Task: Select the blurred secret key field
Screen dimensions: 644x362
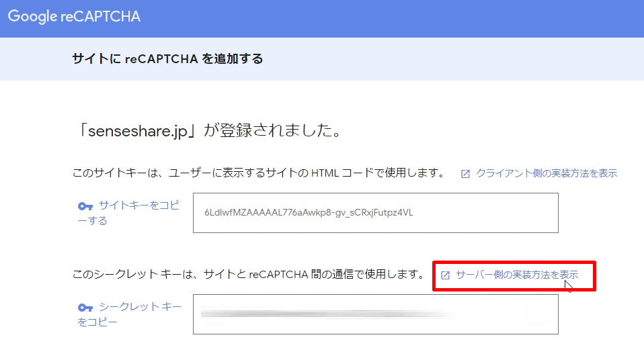Action: tap(375, 314)
